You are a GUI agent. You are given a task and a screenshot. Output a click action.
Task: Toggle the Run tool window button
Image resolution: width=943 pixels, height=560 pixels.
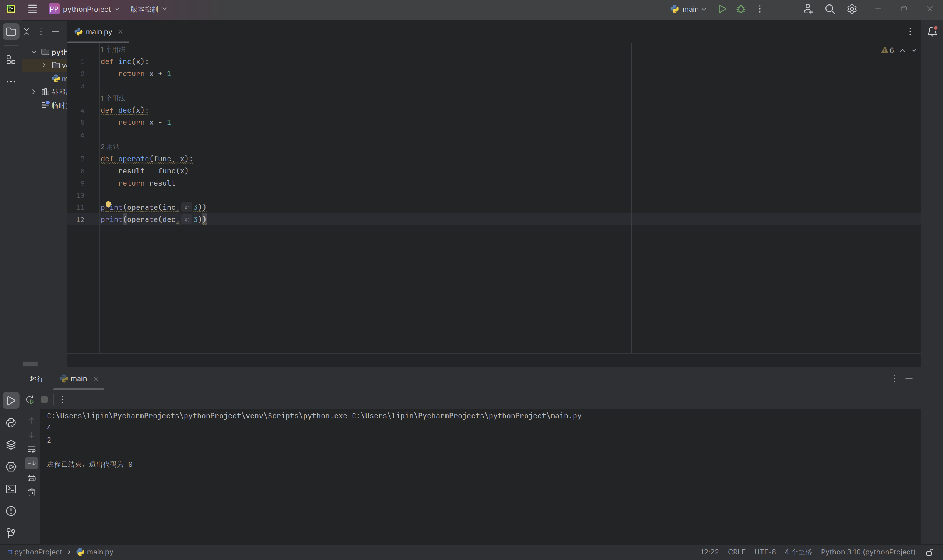pyautogui.click(x=11, y=400)
